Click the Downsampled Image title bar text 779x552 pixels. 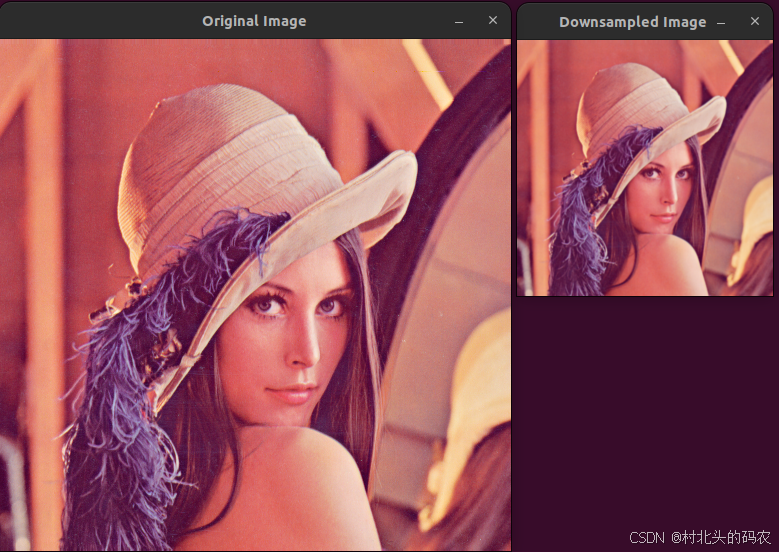[x=632, y=22]
